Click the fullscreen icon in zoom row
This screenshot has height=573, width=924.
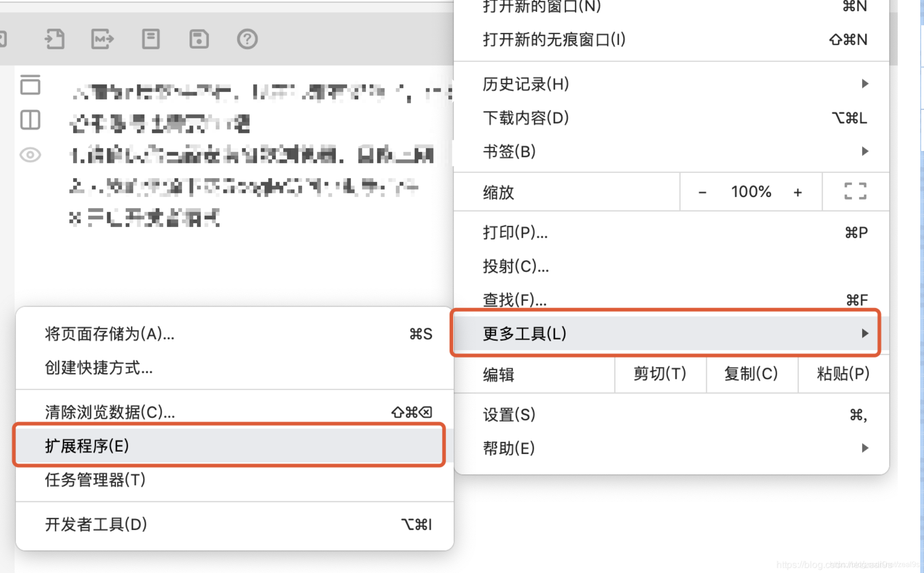[x=855, y=192]
